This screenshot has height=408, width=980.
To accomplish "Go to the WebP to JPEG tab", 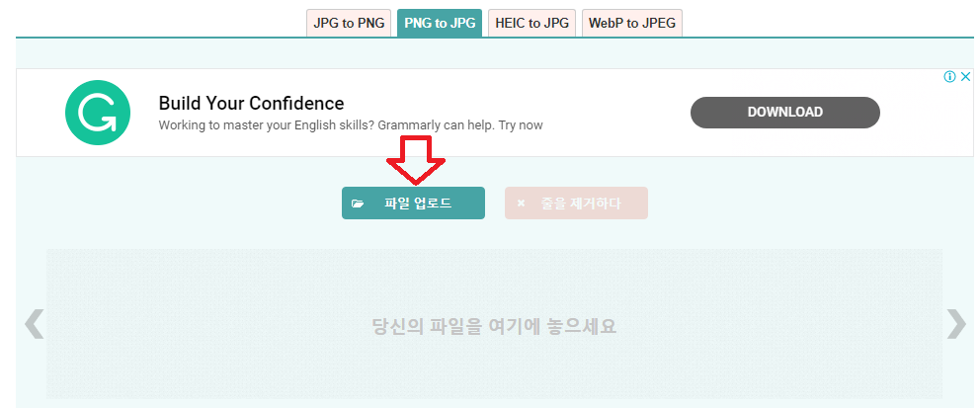I will [x=632, y=23].
